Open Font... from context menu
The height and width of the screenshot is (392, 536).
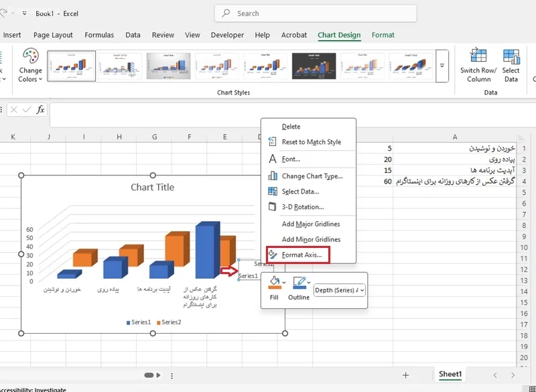pos(308,159)
